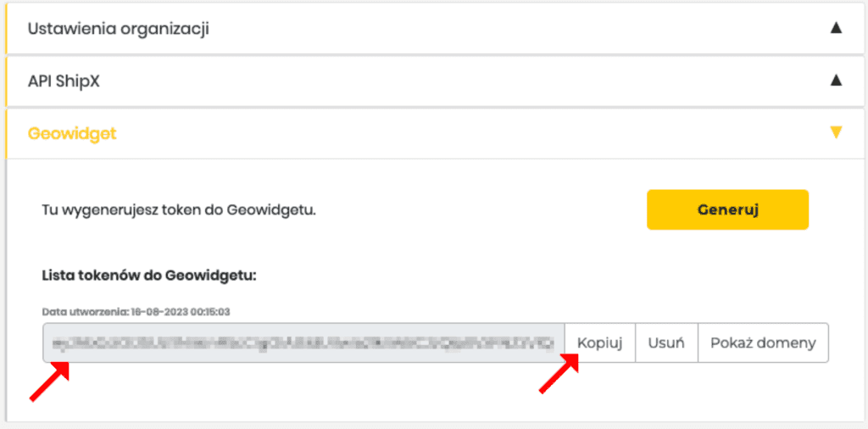Click the yellow Geowidget header title
Screen dimensions: 868x429
(72, 133)
